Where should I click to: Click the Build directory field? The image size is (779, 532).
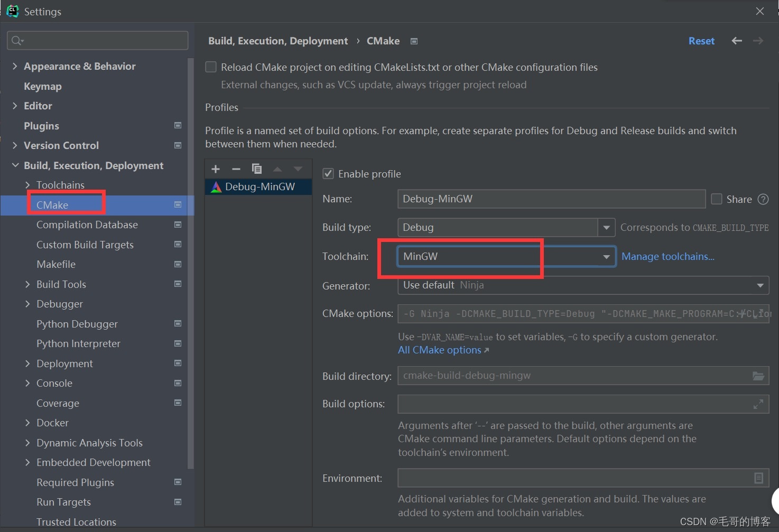583,376
